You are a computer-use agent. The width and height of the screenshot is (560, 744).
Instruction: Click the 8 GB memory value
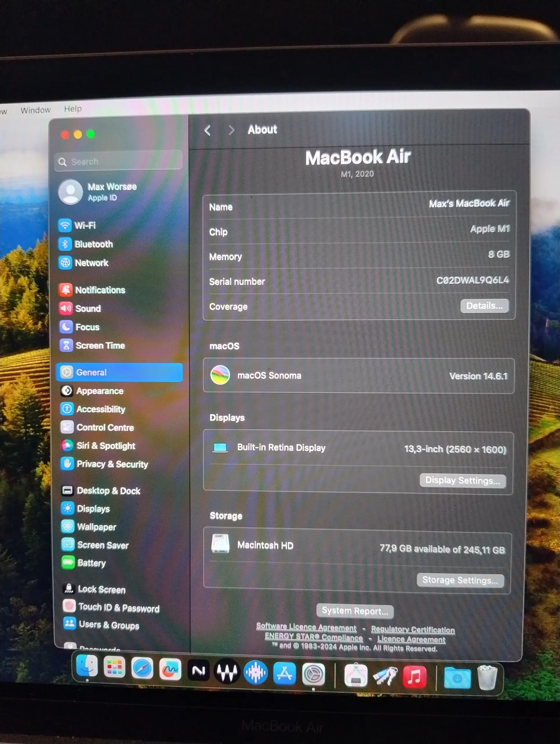click(x=499, y=254)
